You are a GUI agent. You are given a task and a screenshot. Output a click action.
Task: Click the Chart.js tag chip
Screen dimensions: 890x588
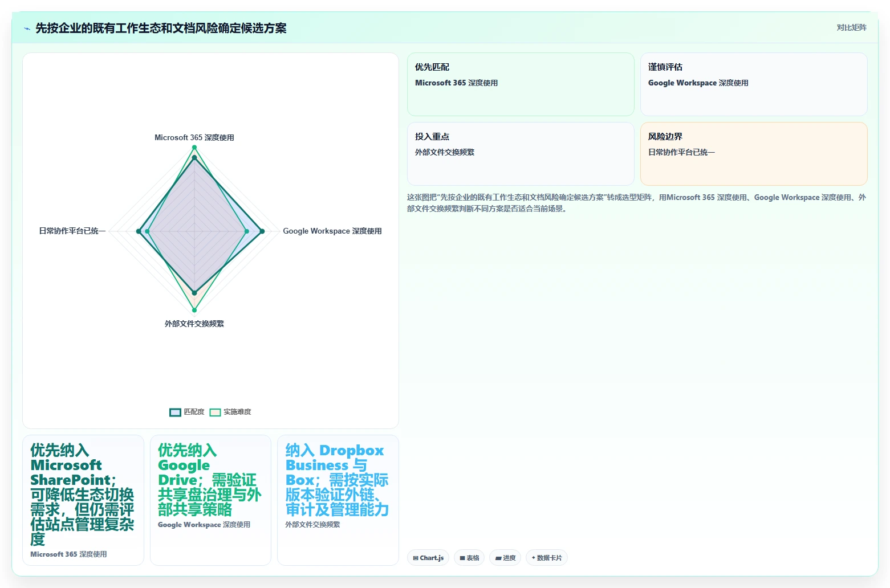[x=428, y=558]
